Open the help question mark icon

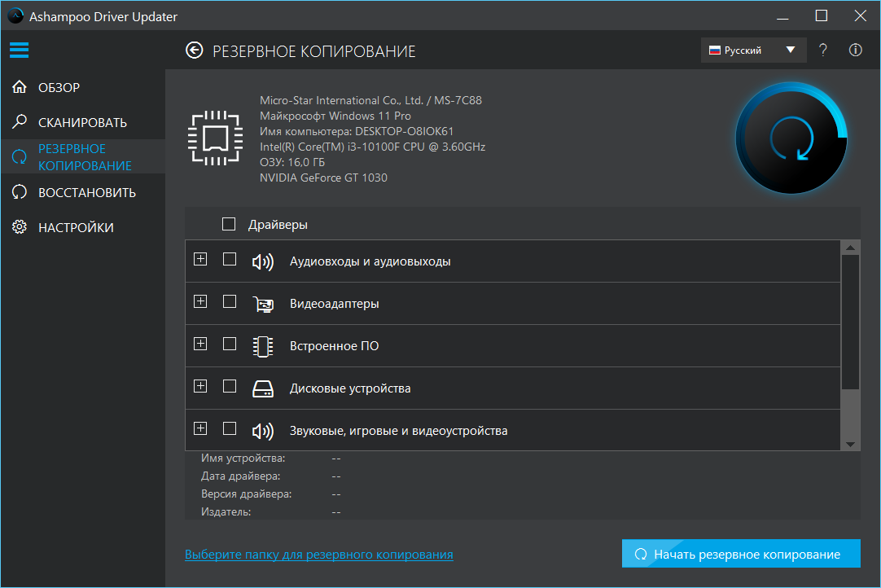pyautogui.click(x=823, y=50)
